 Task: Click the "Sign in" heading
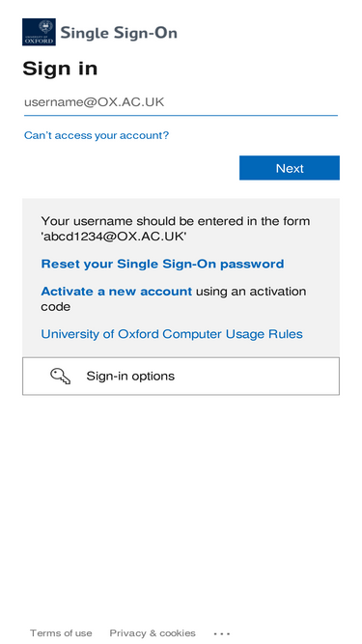pyautogui.click(x=60, y=69)
